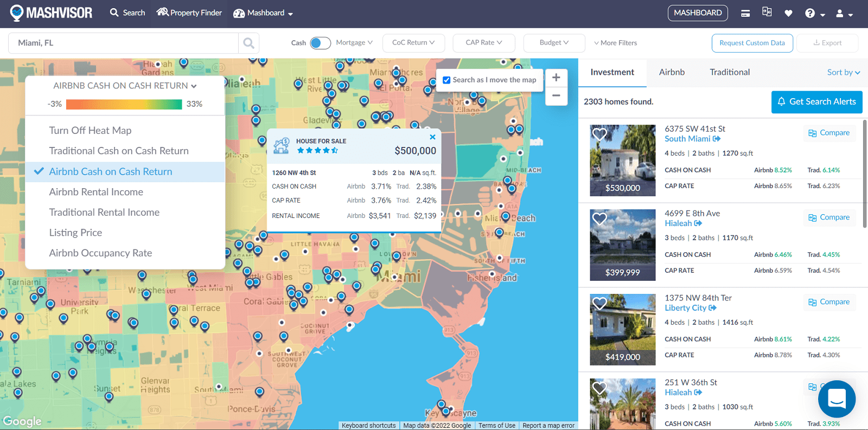Expand the user account menu

pyautogui.click(x=844, y=14)
